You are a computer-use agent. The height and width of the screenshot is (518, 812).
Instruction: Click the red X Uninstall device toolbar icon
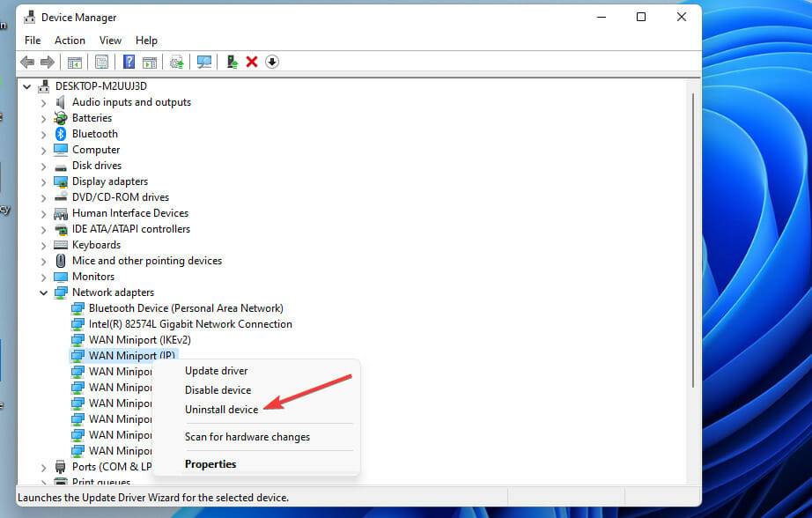[252, 63]
